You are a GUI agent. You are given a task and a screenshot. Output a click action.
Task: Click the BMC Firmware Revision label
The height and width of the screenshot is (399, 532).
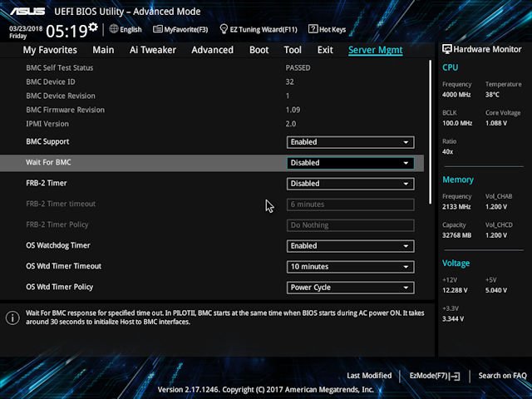click(x=65, y=110)
